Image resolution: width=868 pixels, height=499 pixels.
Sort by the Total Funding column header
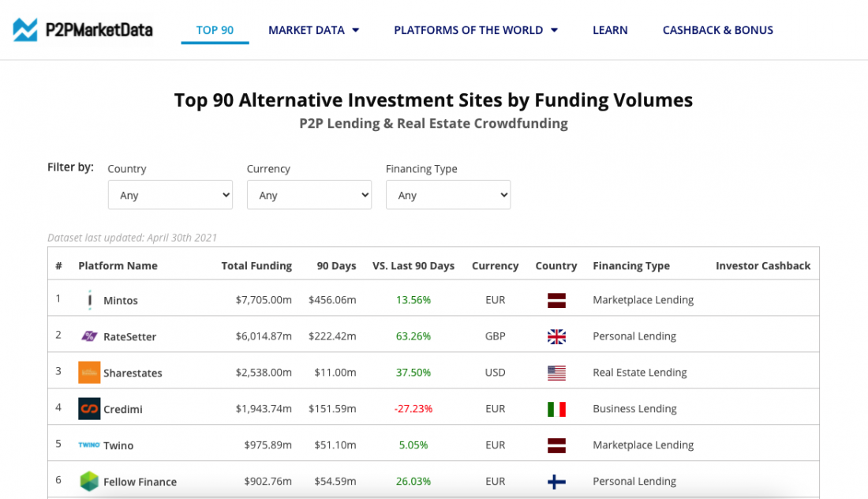tap(256, 266)
